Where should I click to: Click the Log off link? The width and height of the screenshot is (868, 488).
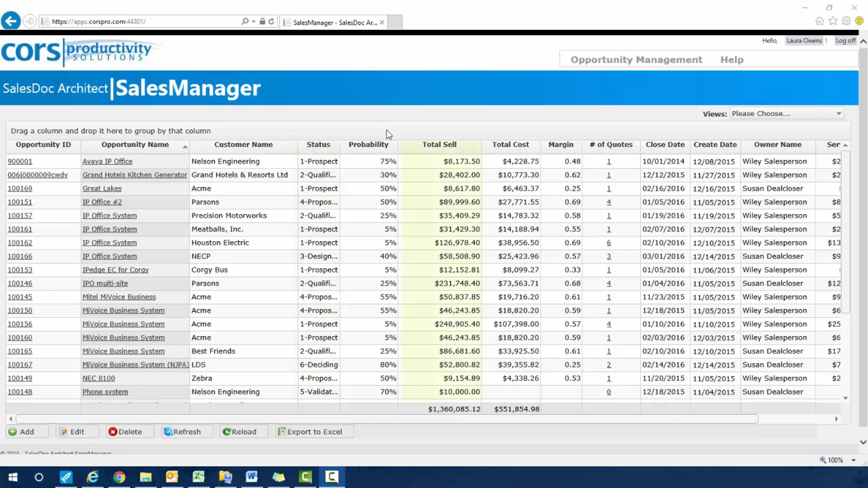tap(846, 40)
